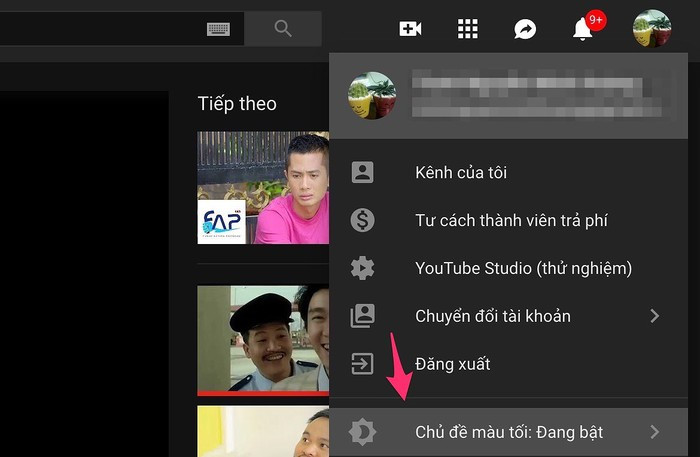
Task: Click the YouTube Studio gear icon
Action: point(362,268)
